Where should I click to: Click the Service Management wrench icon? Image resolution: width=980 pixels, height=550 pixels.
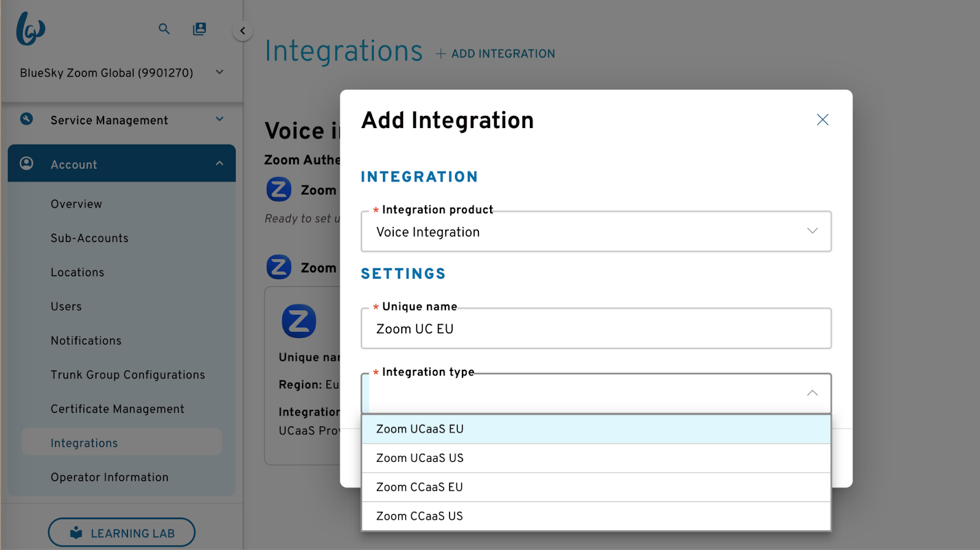tap(26, 119)
